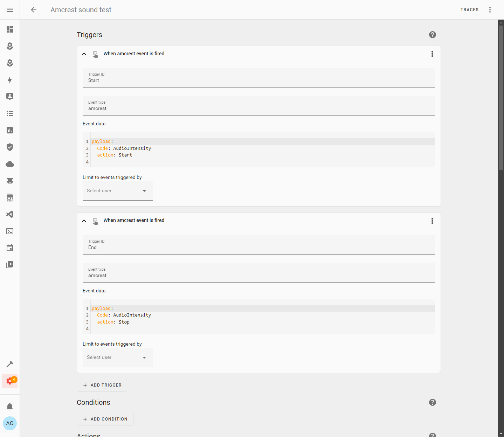Open the Energy dashboard icon

9,80
